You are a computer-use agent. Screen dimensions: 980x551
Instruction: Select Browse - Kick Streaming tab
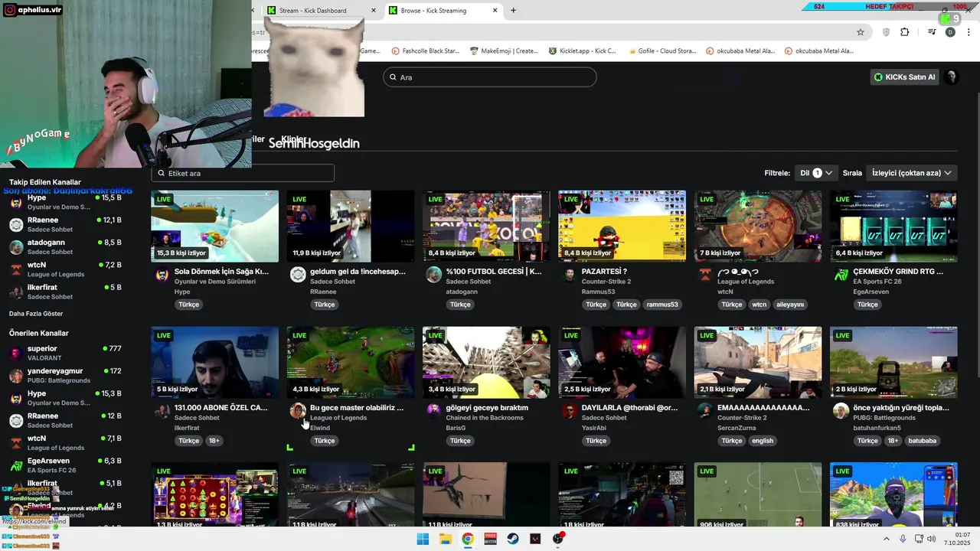click(443, 11)
